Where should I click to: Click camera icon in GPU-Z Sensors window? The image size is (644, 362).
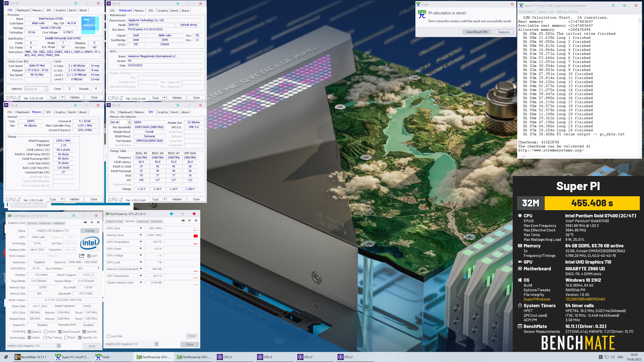tap(183, 220)
